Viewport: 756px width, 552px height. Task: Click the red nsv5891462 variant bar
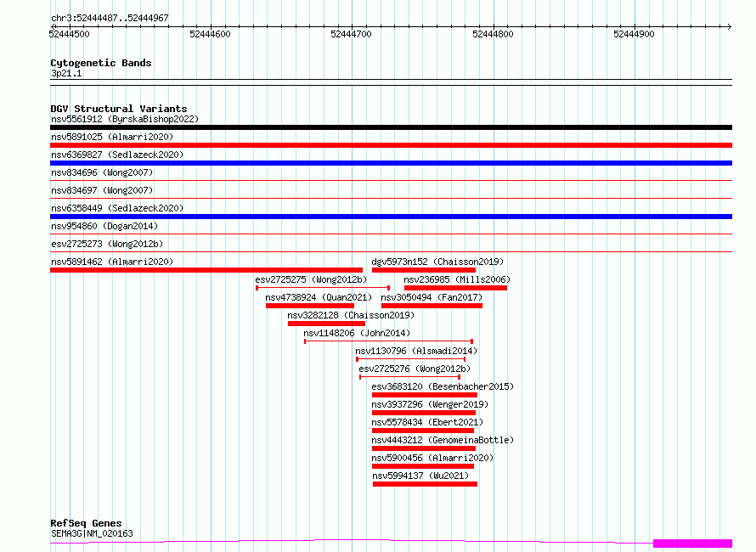(206, 270)
